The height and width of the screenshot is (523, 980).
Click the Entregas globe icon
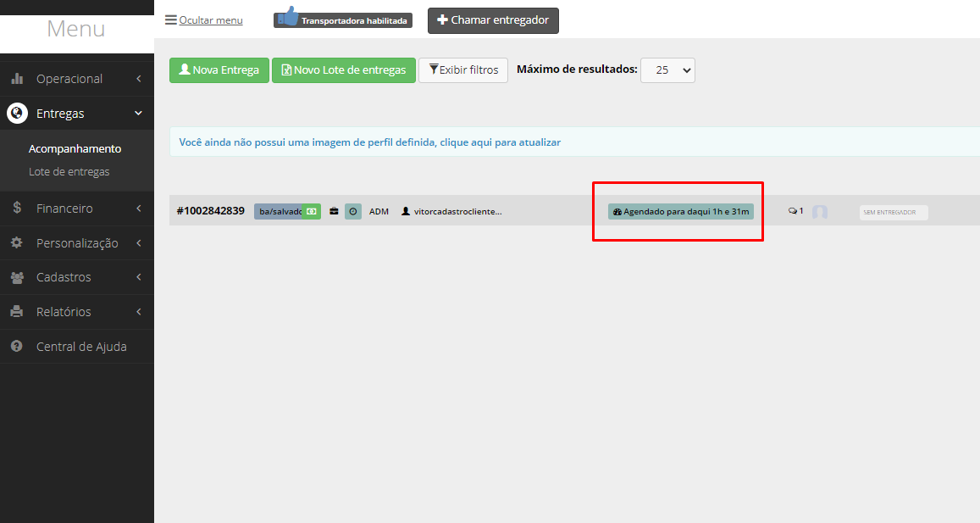click(x=17, y=114)
